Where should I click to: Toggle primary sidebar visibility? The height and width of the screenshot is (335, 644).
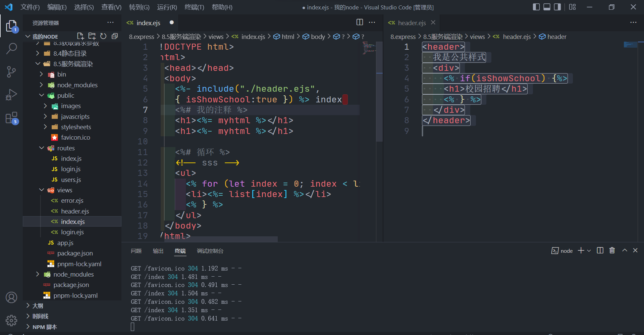pyautogui.click(x=536, y=7)
